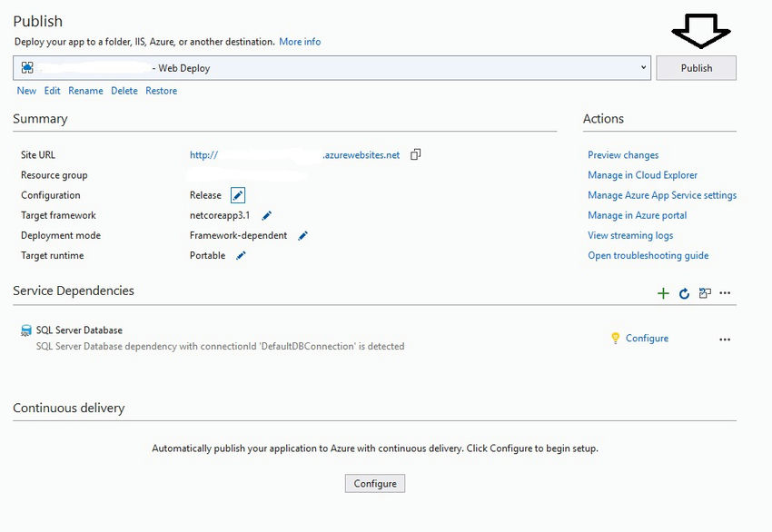Open Manage Azure App Service settings
772x532 pixels.
click(x=662, y=195)
